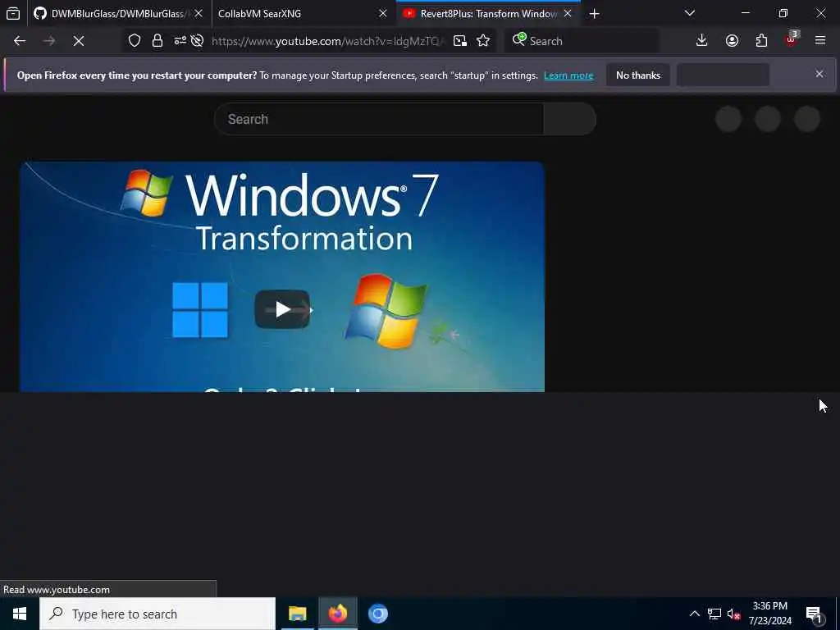Click the Firefox toolbar Search box
This screenshot has height=630, width=840.
point(582,41)
